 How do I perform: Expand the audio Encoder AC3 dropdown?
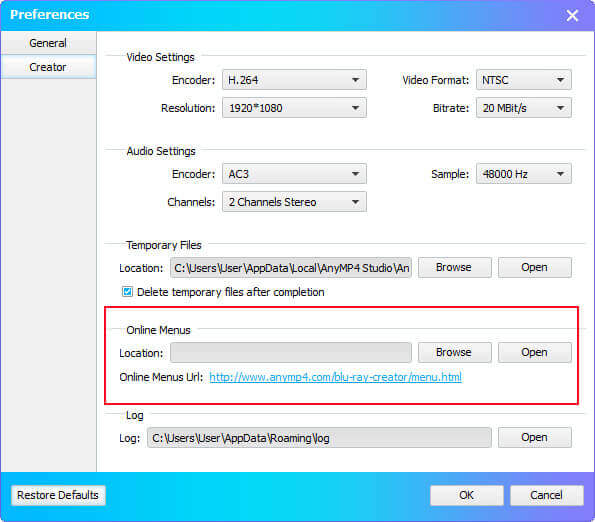pyautogui.click(x=294, y=174)
